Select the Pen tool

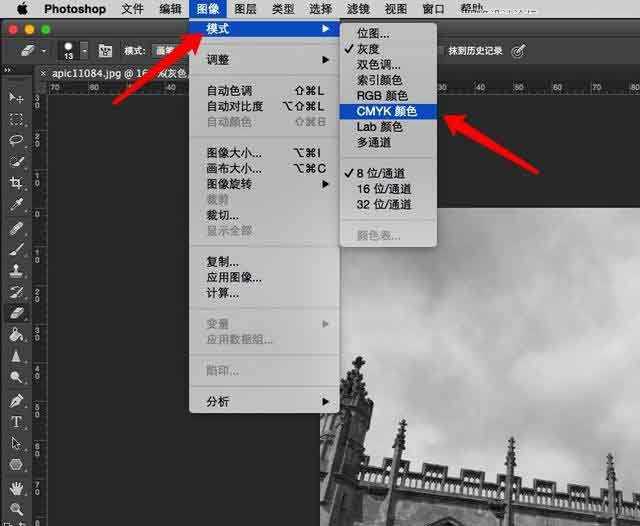pyautogui.click(x=16, y=401)
